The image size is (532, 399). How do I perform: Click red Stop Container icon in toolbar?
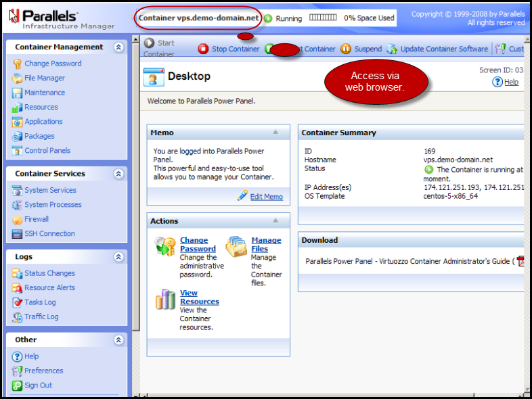click(203, 49)
